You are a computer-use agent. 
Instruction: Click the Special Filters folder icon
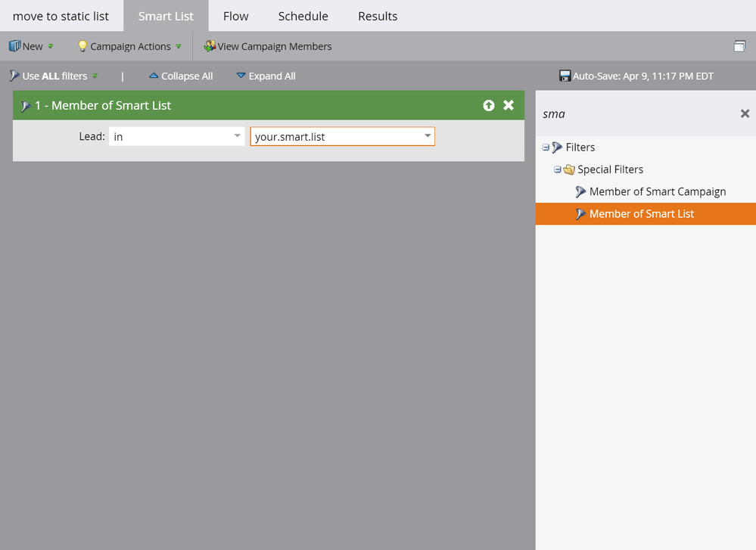569,169
